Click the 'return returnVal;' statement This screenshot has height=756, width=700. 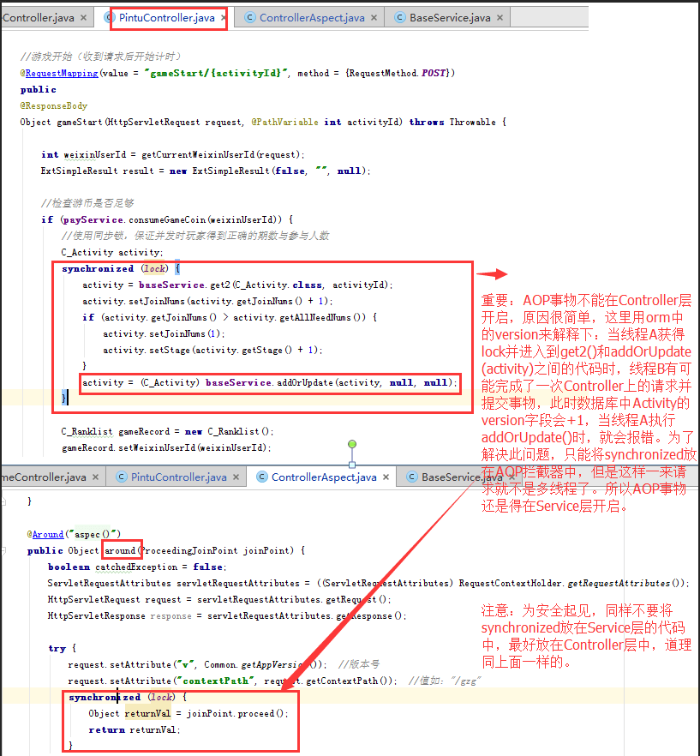point(134,730)
